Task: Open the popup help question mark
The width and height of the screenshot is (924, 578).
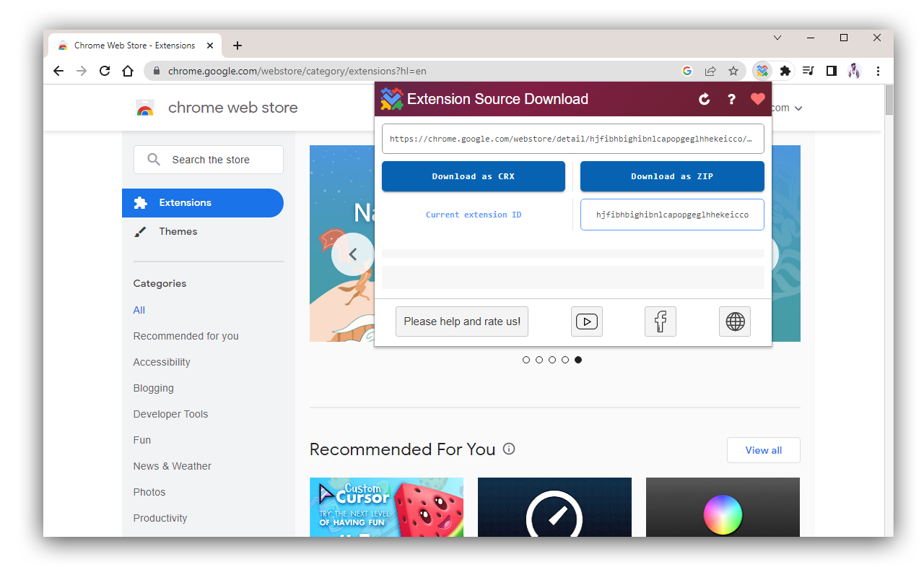Action: point(731,99)
